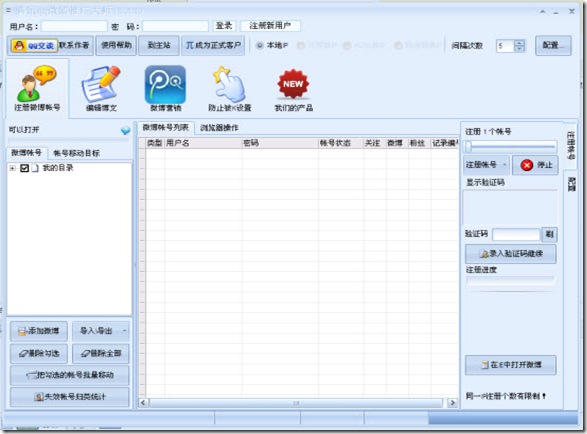587x434 pixels.
Task: Click the 配置 settings button
Action: click(x=553, y=46)
